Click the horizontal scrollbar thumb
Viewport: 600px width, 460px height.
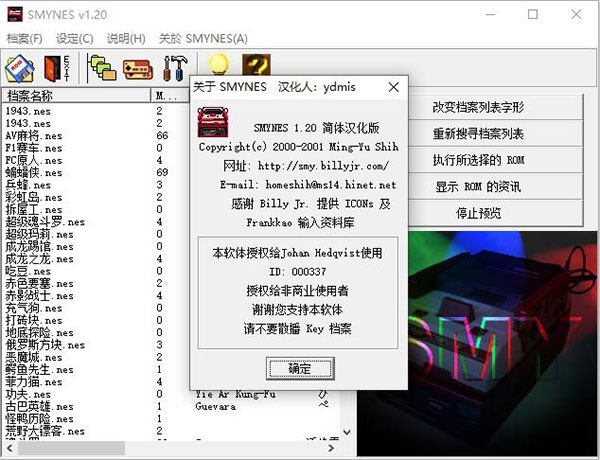pyautogui.click(x=71, y=448)
